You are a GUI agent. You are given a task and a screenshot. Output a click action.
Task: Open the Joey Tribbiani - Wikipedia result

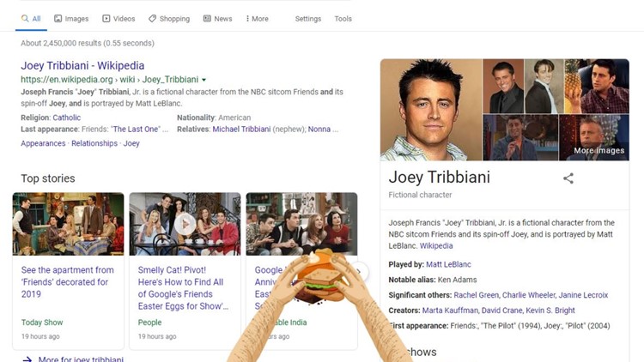pyautogui.click(x=82, y=66)
